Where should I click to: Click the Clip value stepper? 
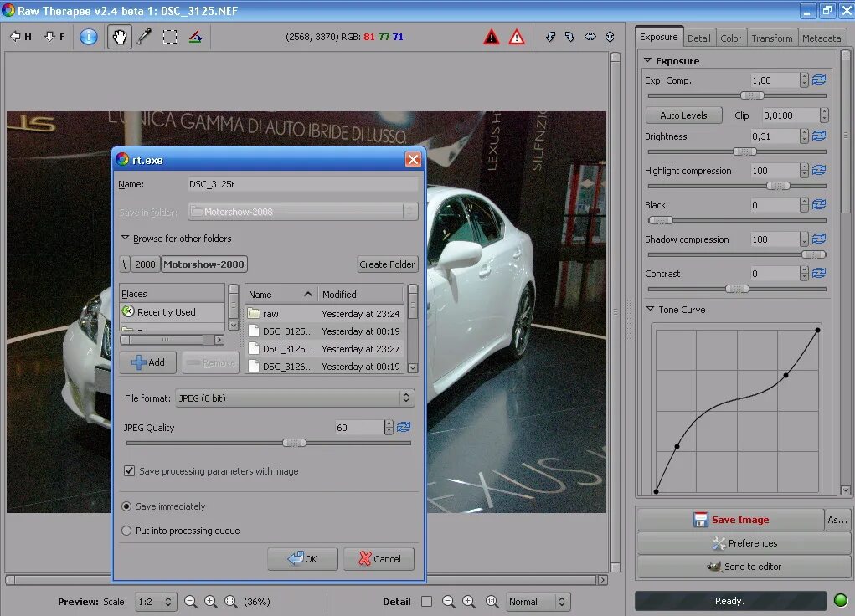tap(824, 115)
